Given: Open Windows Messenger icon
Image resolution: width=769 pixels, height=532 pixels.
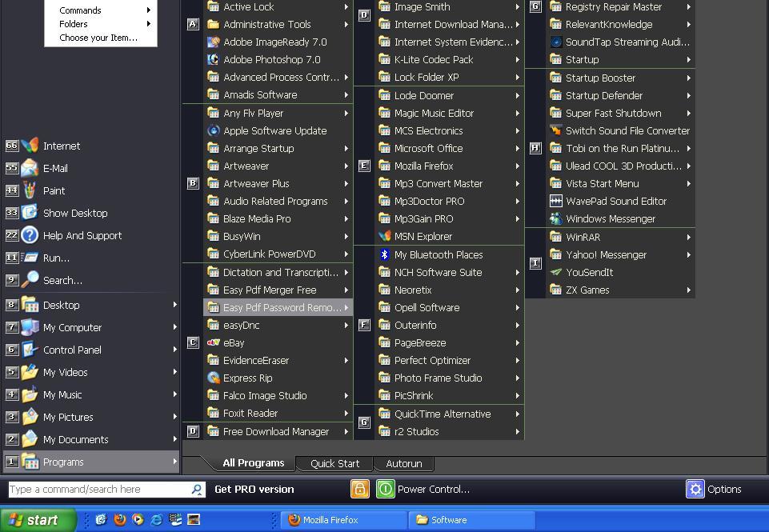Looking at the screenshot, I should pos(555,218).
